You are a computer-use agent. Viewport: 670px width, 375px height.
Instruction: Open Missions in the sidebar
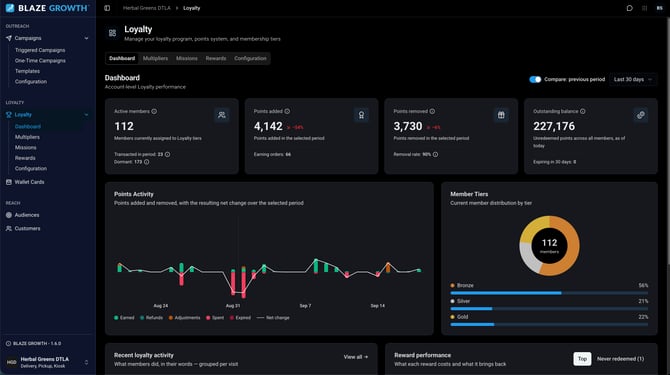(x=26, y=147)
